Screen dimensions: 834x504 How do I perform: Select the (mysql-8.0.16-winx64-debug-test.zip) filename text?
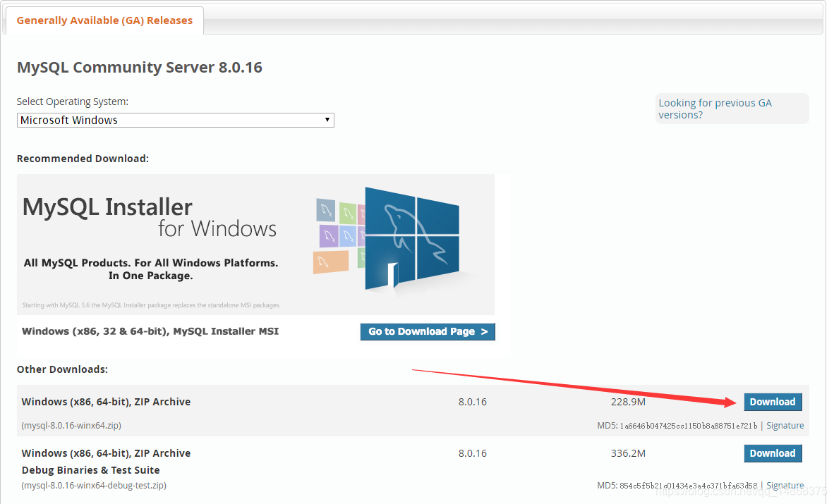tap(94, 486)
